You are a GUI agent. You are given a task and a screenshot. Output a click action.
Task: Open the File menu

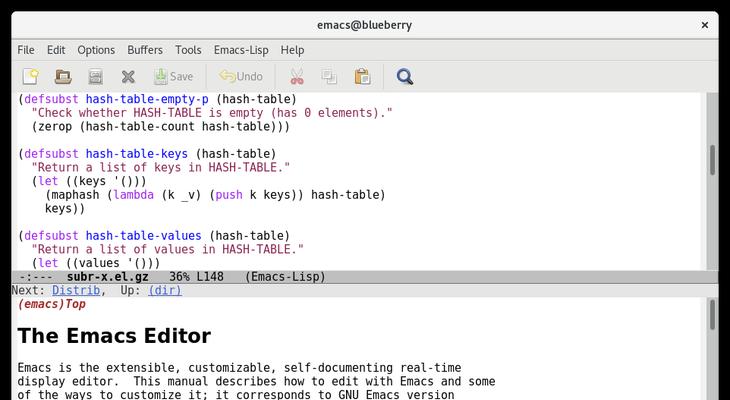tap(26, 50)
